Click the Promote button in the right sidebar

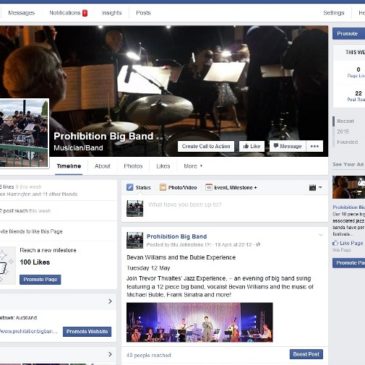click(x=348, y=34)
